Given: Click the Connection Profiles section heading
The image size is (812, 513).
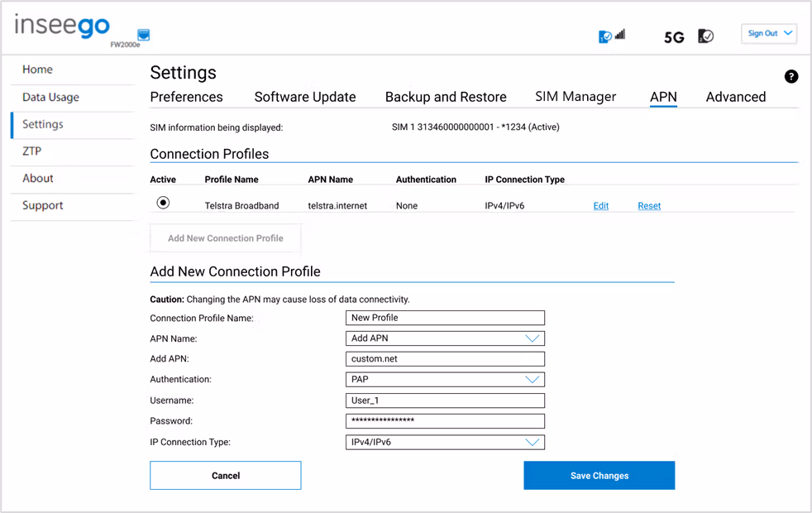Looking at the screenshot, I should click(x=209, y=154).
